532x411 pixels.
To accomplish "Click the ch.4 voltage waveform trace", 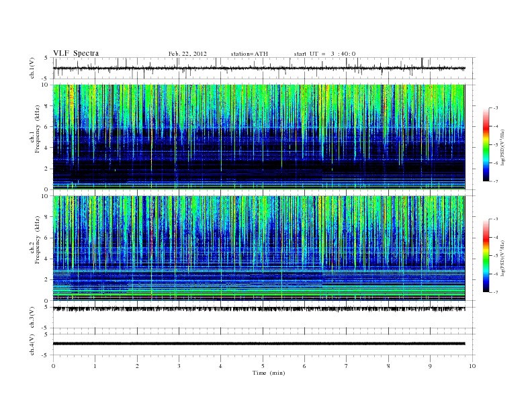I will coord(259,344).
